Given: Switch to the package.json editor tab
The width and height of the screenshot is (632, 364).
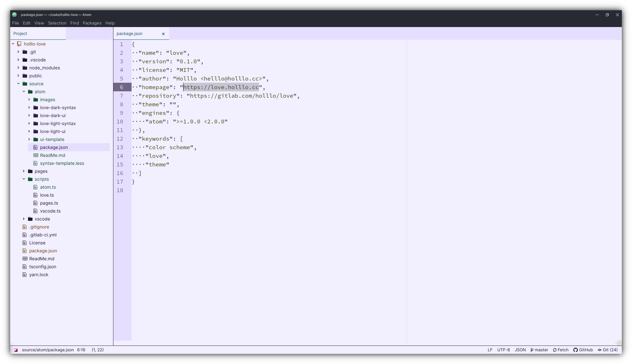Looking at the screenshot, I should pyautogui.click(x=141, y=33).
